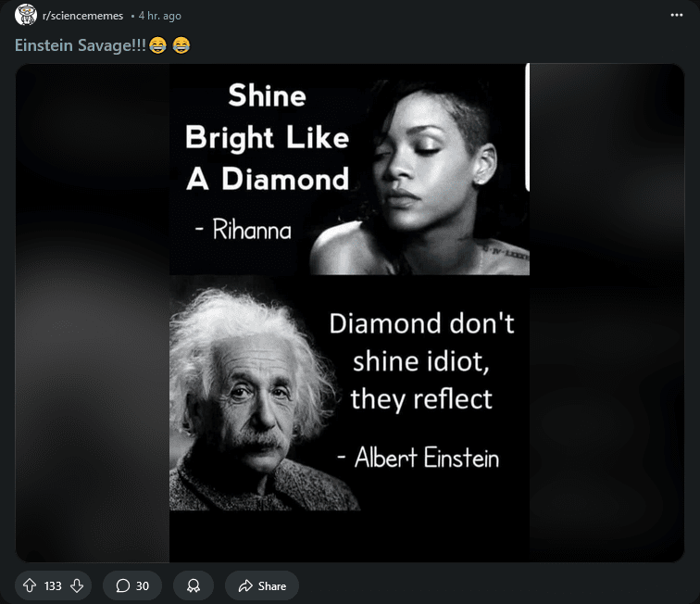Visit the r/sciencememes community link
The width and height of the screenshot is (700, 604).
(82, 16)
